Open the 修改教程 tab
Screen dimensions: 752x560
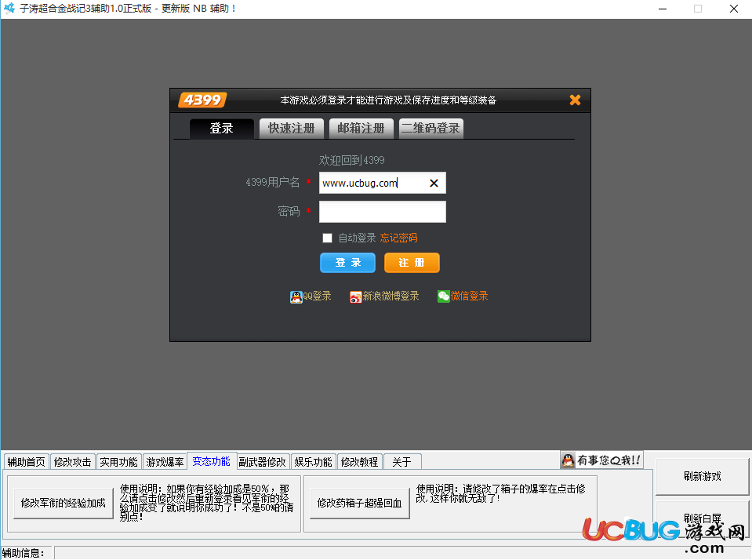coord(360,462)
